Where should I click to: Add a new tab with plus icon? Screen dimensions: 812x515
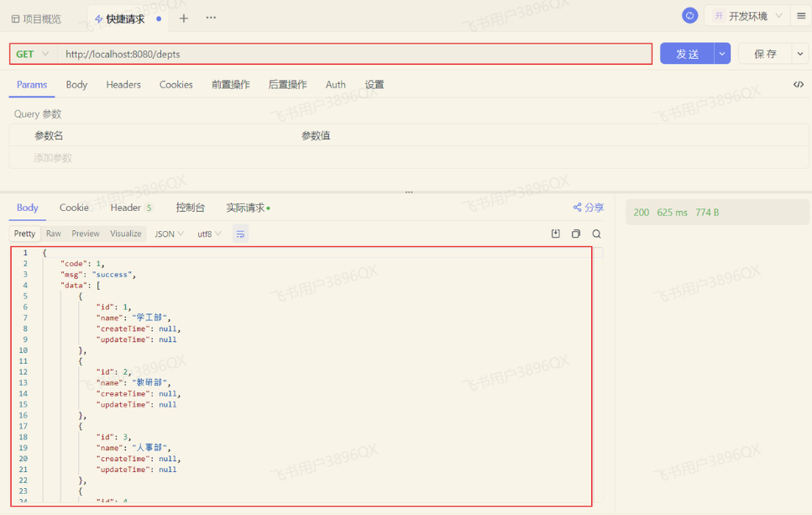pyautogui.click(x=184, y=18)
